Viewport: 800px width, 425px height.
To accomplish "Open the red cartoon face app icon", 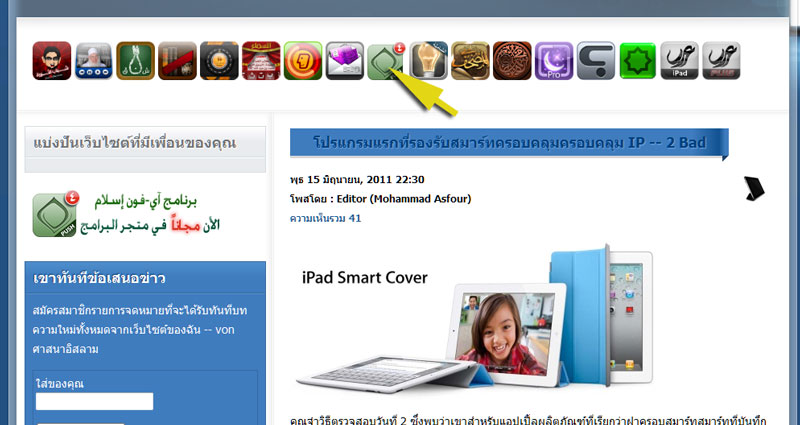I will click(52, 61).
